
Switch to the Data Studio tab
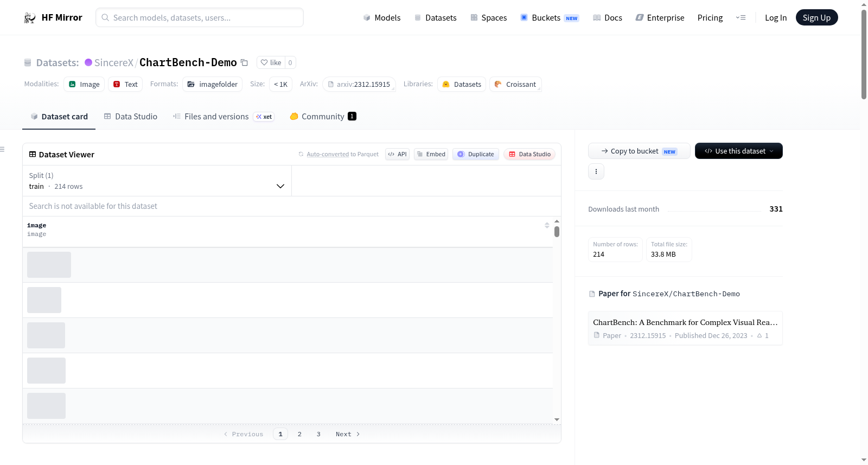[131, 117]
